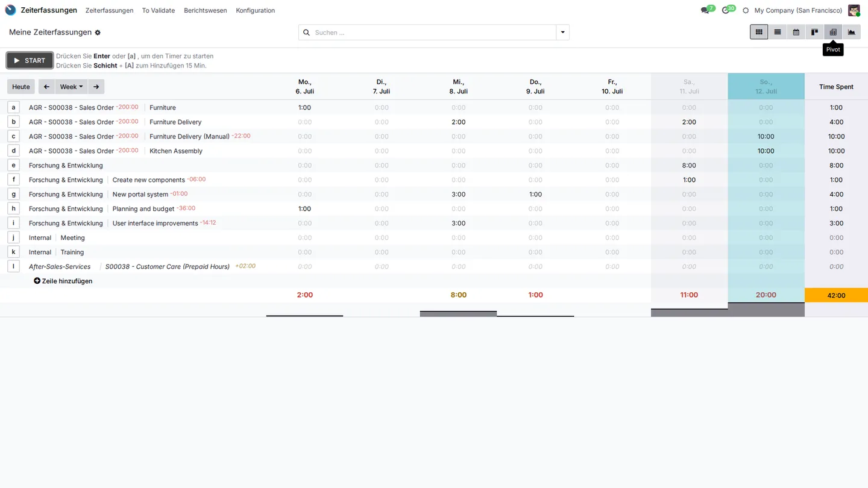This screenshot has height=488, width=868.
Task: Click Planning and budget task name
Action: pyautogui.click(x=143, y=209)
